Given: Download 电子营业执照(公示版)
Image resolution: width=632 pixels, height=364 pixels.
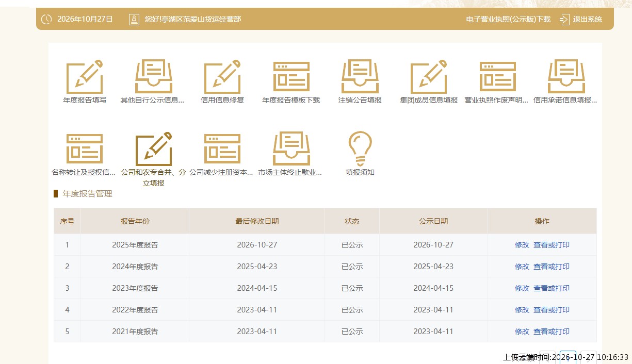Looking at the screenshot, I should [x=508, y=19].
